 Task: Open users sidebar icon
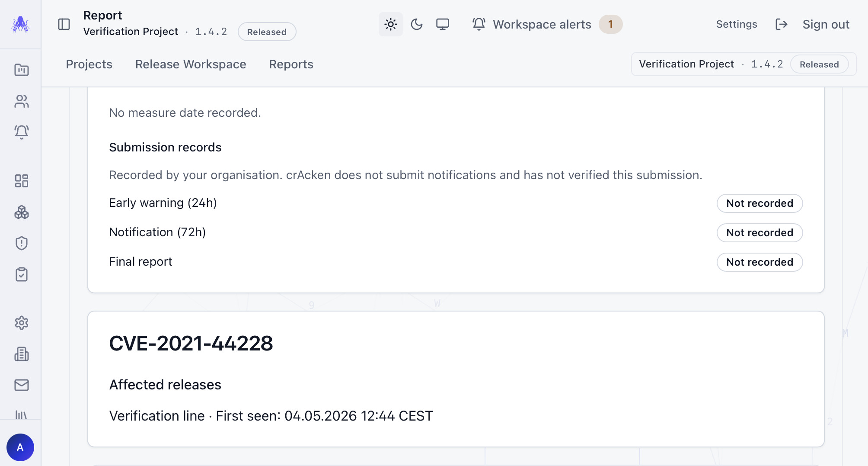tap(21, 101)
